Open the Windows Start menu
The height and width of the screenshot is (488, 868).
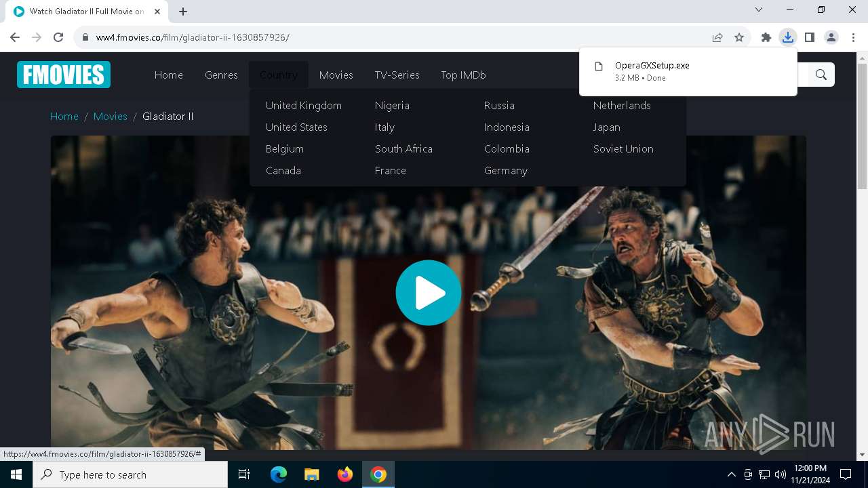(x=16, y=474)
